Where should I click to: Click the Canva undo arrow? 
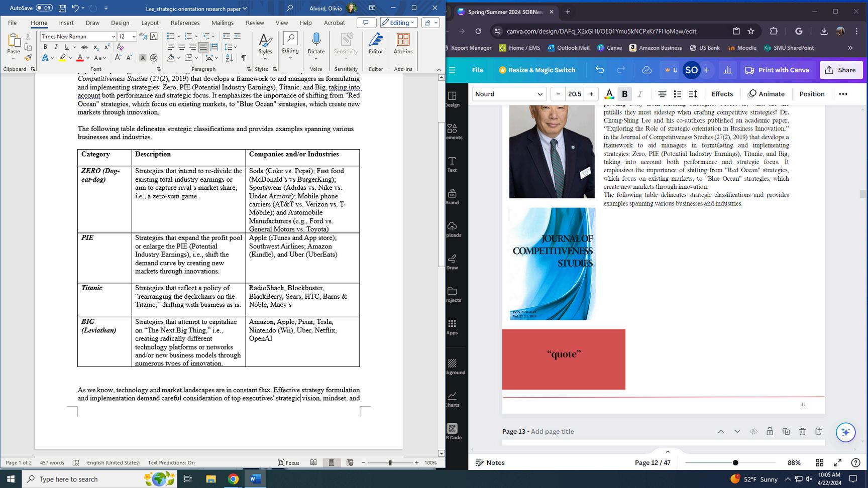600,70
